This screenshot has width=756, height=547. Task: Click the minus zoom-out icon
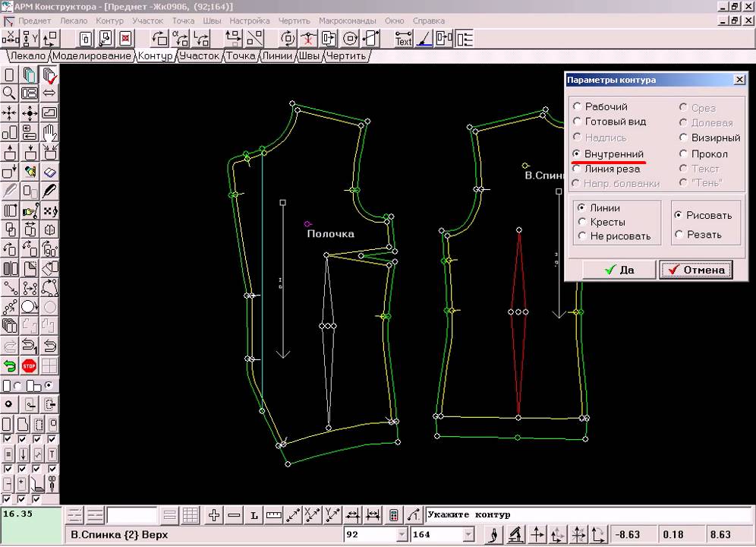[234, 515]
